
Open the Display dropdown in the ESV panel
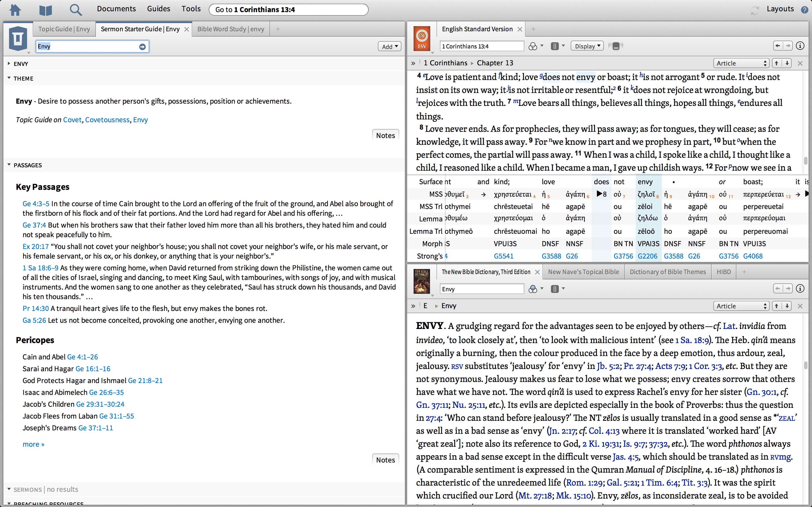587,46
